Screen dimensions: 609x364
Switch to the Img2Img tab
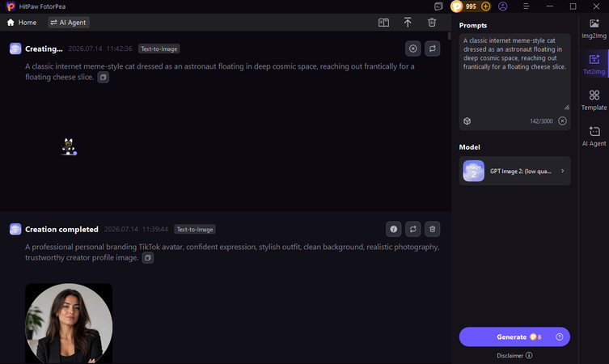pos(594,29)
